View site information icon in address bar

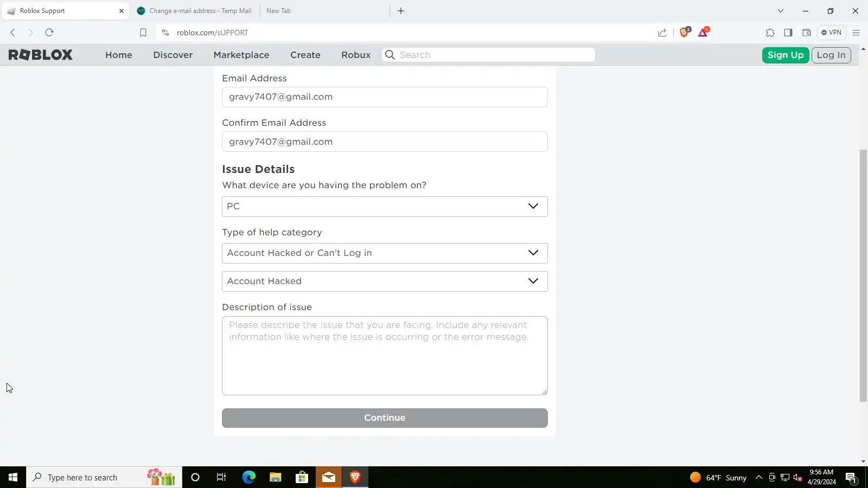[165, 33]
